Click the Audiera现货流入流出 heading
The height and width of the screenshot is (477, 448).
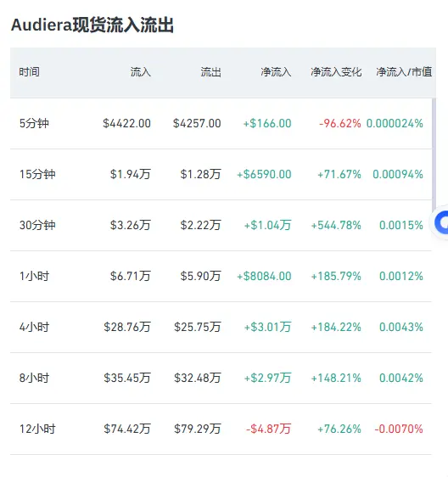point(92,25)
